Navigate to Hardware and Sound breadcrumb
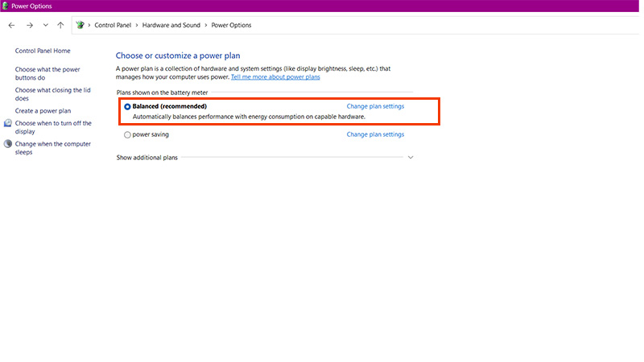The height and width of the screenshot is (362, 644). [171, 25]
